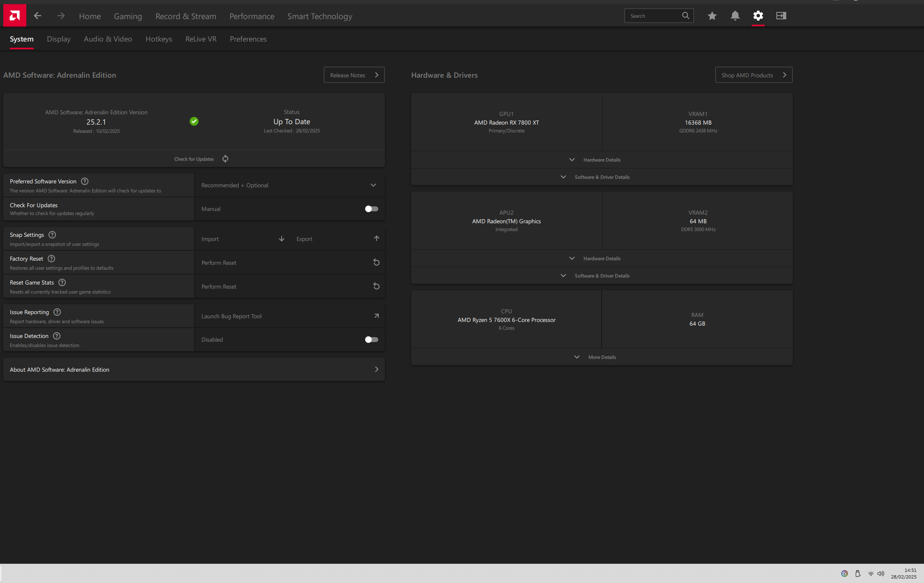Click the Export up-arrow icon
924x583 pixels.
[x=377, y=238]
